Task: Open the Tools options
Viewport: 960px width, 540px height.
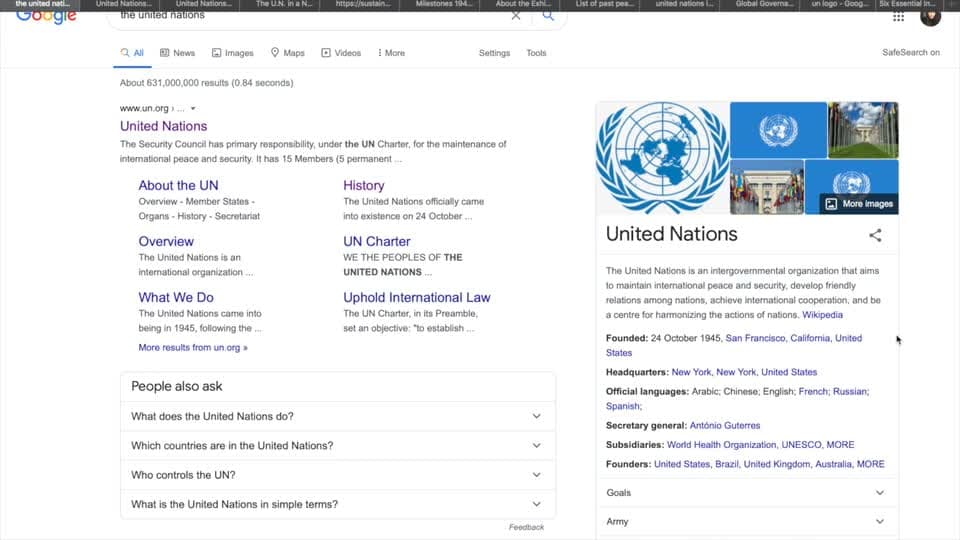Action: coord(536,53)
